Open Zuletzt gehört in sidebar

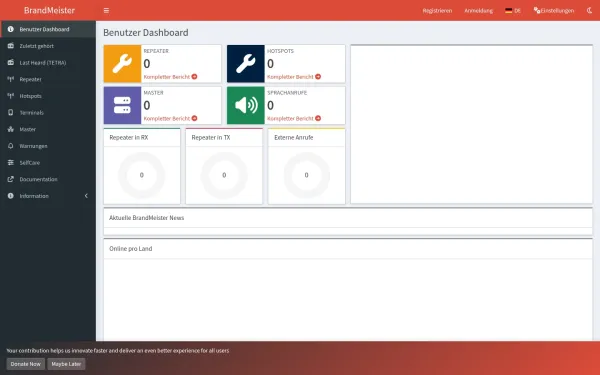pyautogui.click(x=48, y=46)
